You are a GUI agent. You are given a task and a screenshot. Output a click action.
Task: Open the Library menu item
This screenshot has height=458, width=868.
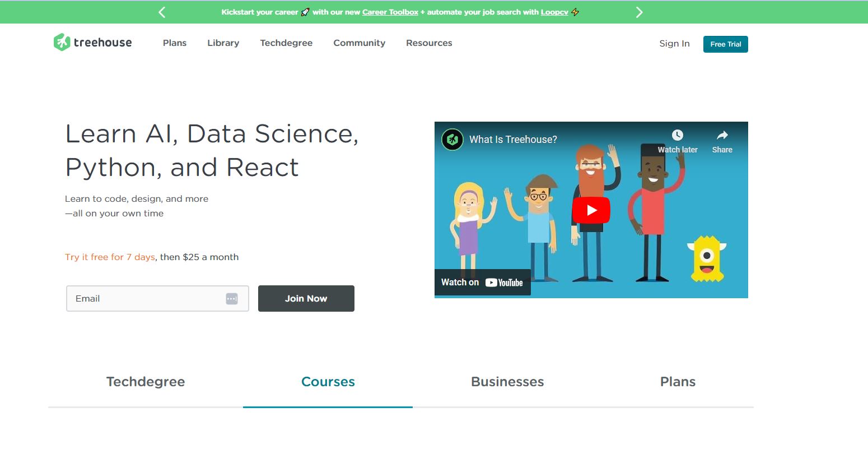click(x=223, y=43)
